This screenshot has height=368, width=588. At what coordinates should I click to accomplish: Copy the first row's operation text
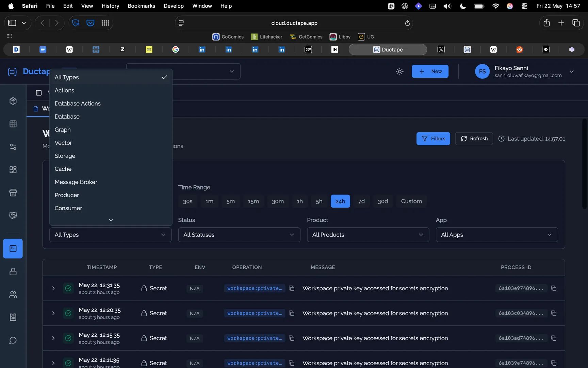click(292, 288)
